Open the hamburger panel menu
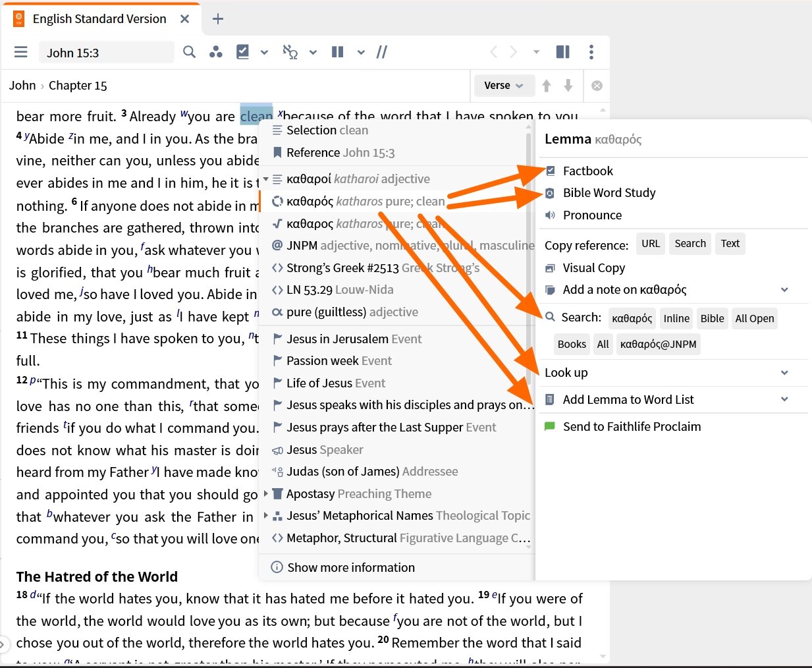Viewport: 812px width, 668px height. 21,52
